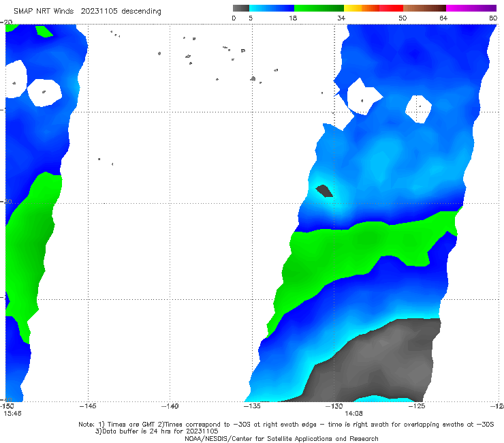The width and height of the screenshot is (504, 443).
Task: Click the NOAA/NESDIS credit line
Action: click(x=281, y=438)
